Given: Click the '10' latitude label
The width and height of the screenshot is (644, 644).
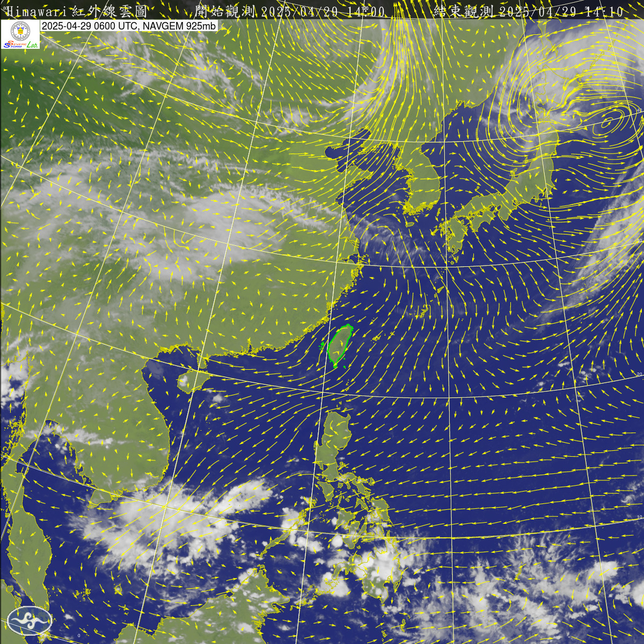Looking at the screenshot, I should point(639,517).
